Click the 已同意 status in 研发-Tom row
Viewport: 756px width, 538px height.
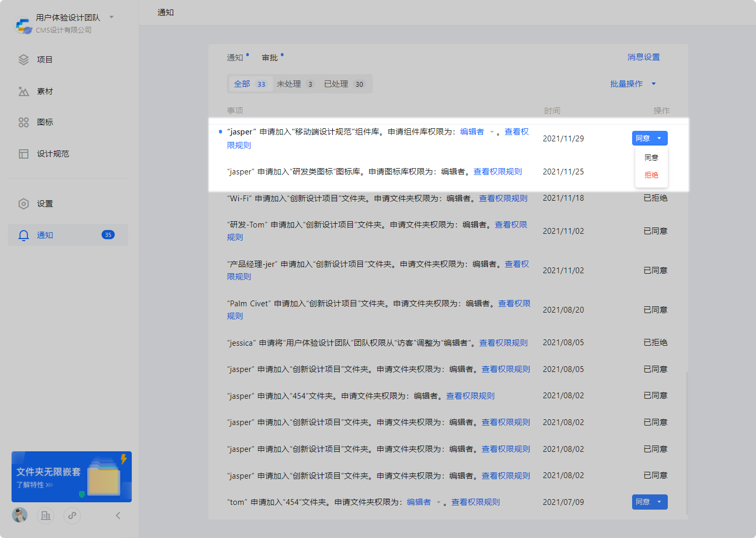pyautogui.click(x=656, y=231)
